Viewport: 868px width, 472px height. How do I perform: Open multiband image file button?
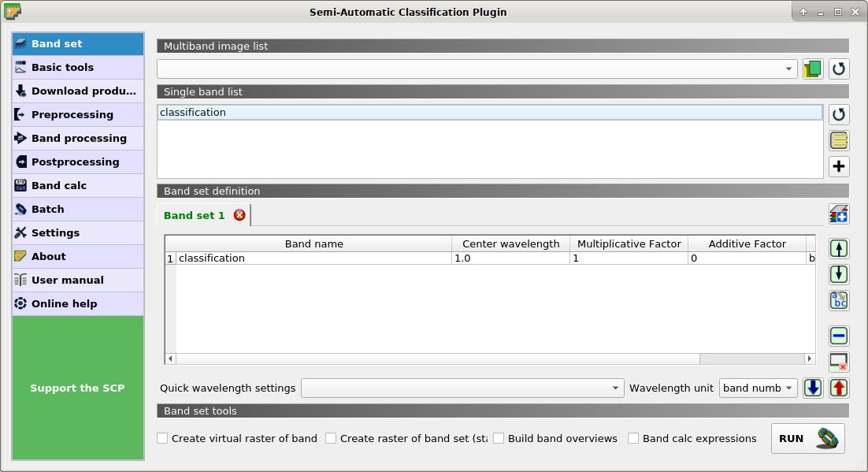813,69
